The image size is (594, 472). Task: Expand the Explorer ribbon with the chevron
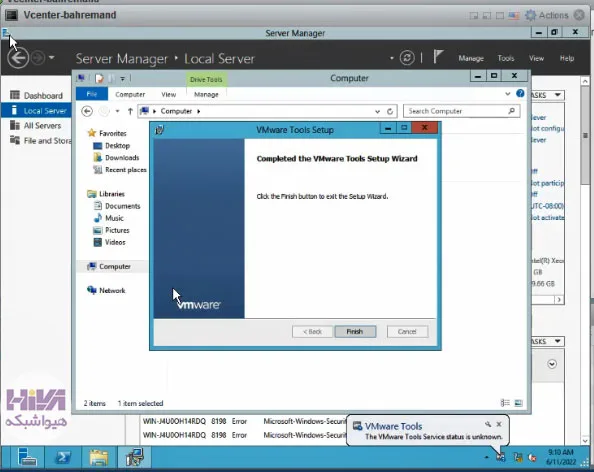[x=508, y=94]
